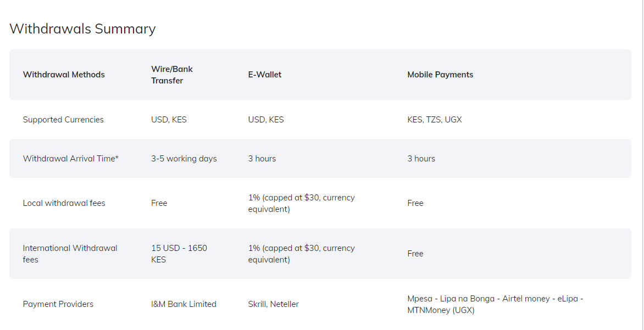Select the 3-5 working days cell
Screen dimensions: 644x330
(184, 159)
